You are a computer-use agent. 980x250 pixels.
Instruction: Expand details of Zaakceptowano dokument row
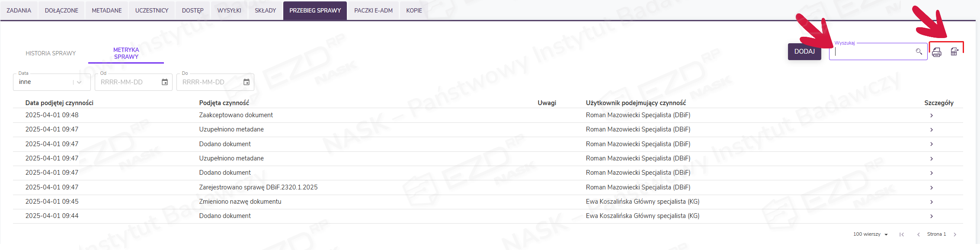click(932, 115)
